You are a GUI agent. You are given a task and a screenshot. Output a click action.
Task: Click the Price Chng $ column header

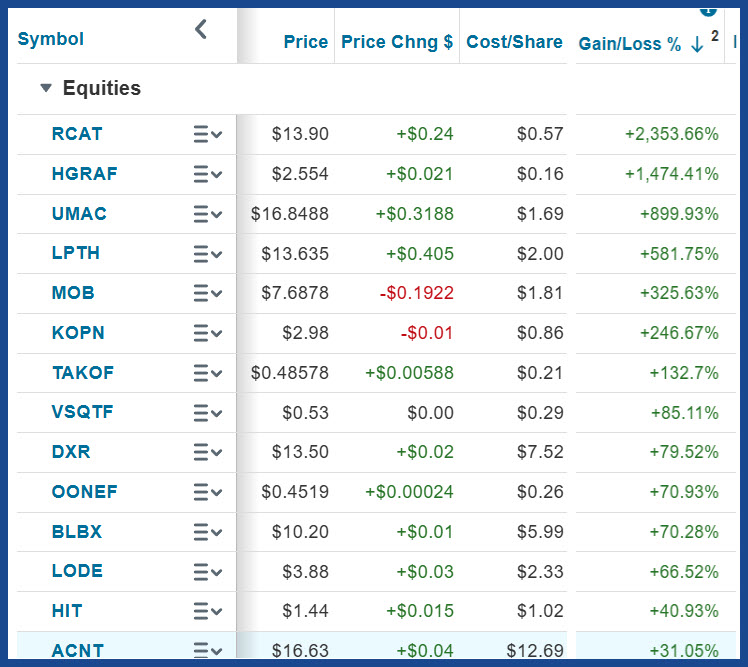(396, 42)
